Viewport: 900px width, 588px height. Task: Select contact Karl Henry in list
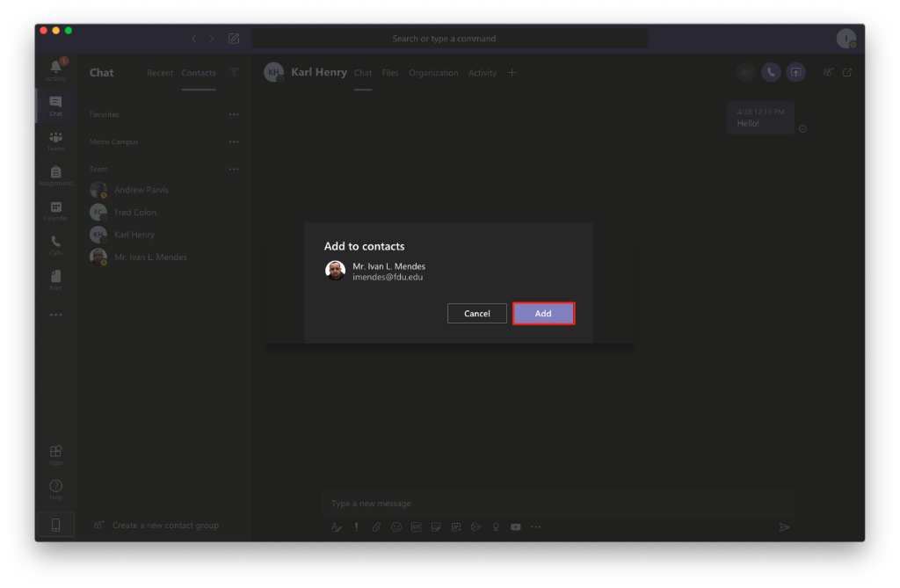pos(164,235)
